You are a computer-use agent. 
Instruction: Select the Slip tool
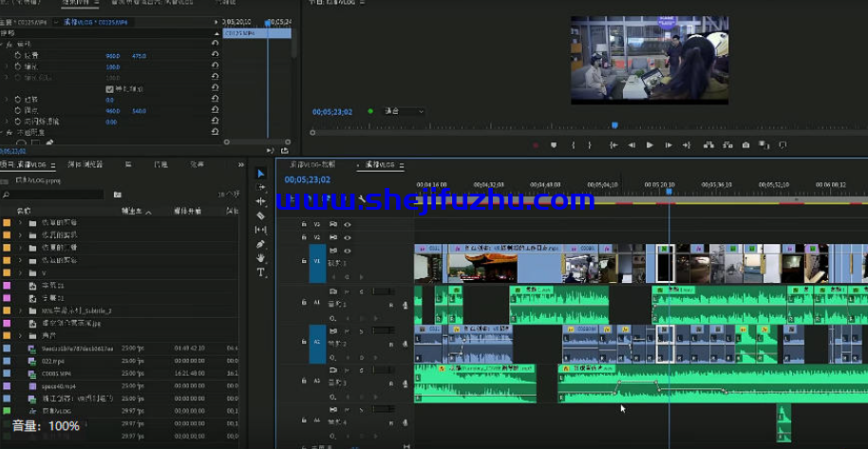click(261, 229)
